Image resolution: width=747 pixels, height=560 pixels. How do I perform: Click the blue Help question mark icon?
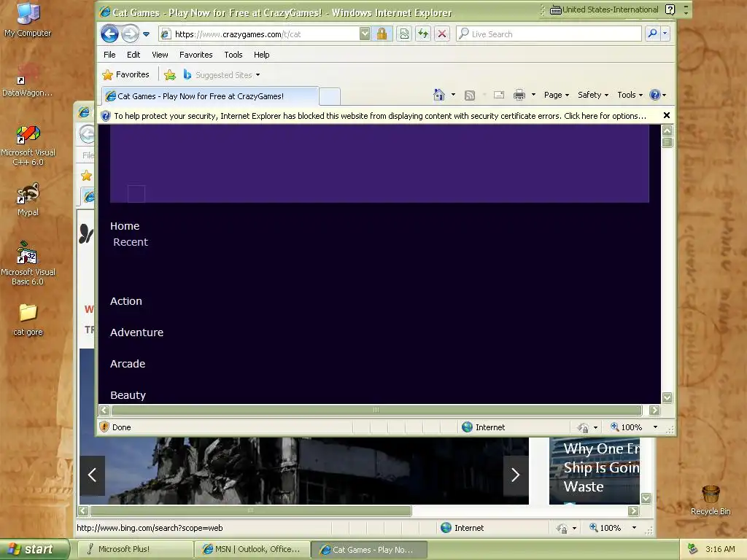(655, 95)
